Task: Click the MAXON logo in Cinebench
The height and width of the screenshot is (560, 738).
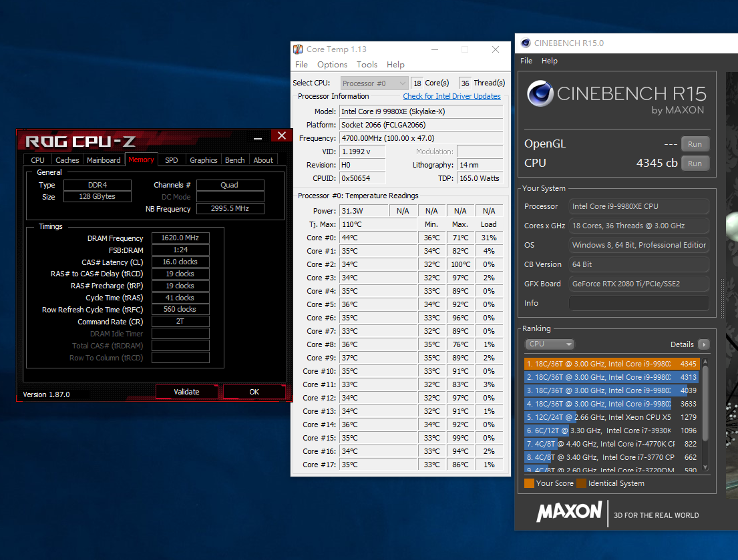Action: pyautogui.click(x=570, y=511)
